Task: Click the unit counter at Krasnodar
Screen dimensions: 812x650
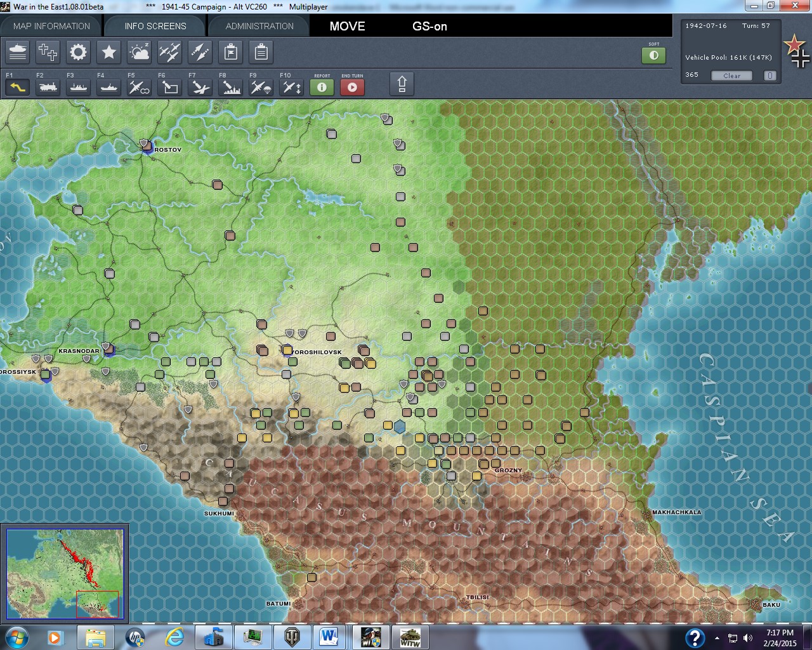Action: 108,348
